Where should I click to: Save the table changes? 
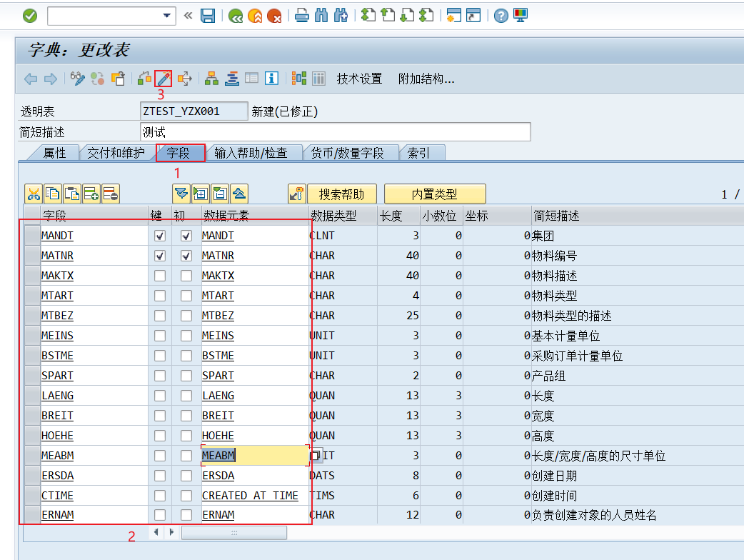208,15
